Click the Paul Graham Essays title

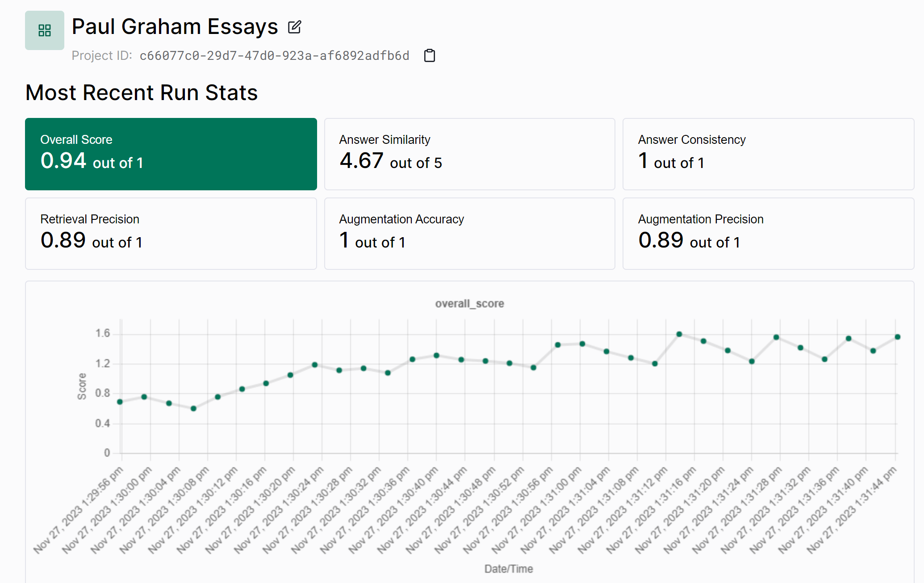[x=175, y=27]
